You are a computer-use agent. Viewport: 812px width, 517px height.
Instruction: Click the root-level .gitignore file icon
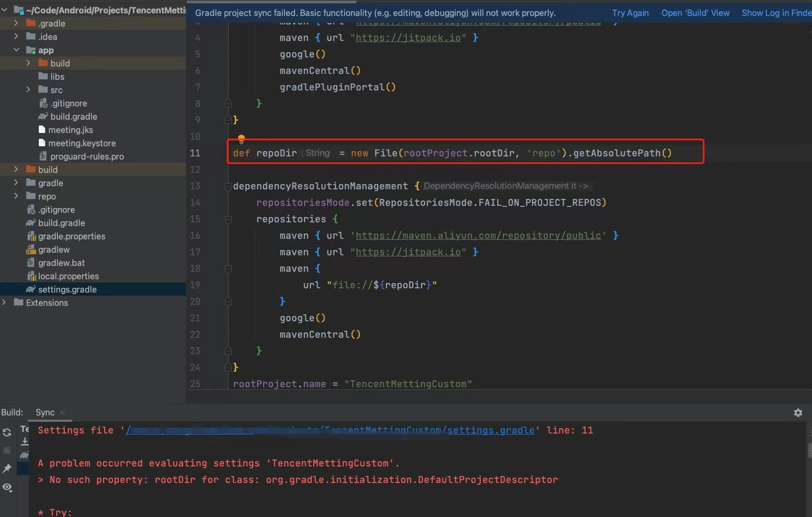click(31, 210)
